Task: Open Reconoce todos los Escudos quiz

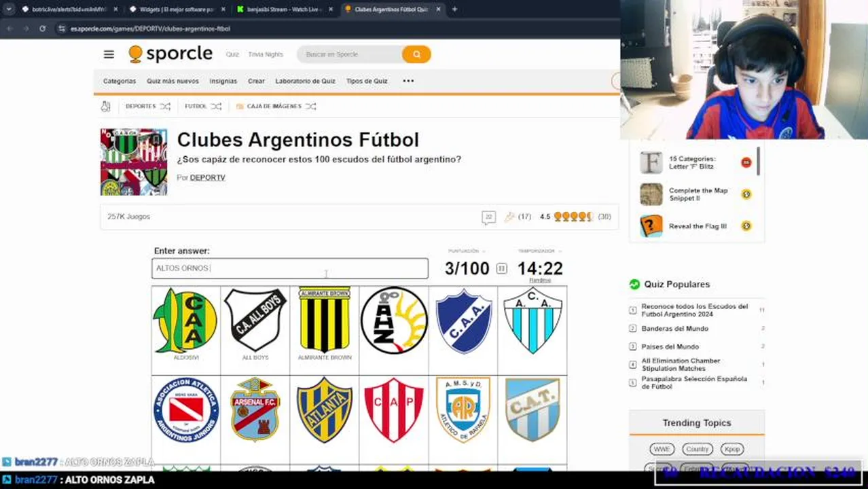Action: 694,310
